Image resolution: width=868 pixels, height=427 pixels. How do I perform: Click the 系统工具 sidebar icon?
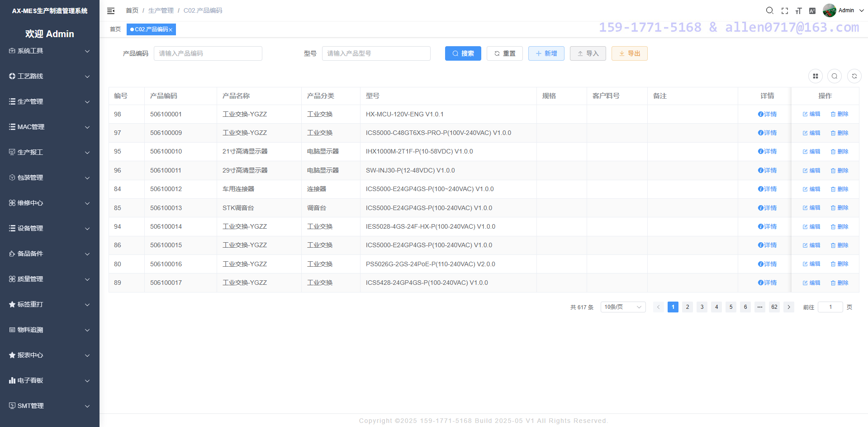(x=12, y=51)
